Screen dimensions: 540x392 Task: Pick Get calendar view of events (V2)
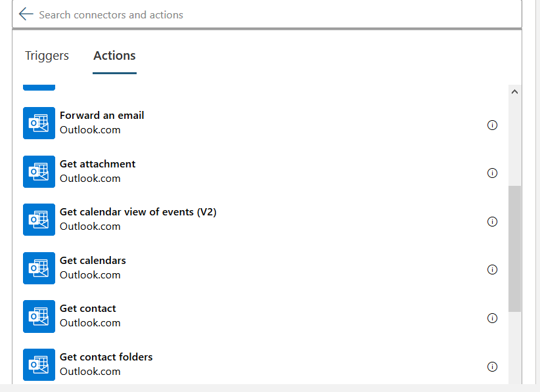point(138,212)
